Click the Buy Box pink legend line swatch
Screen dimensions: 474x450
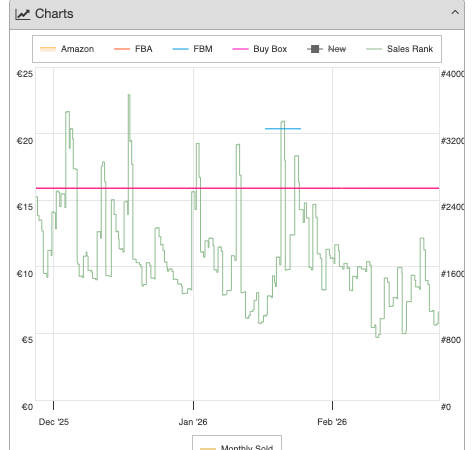tap(240, 49)
